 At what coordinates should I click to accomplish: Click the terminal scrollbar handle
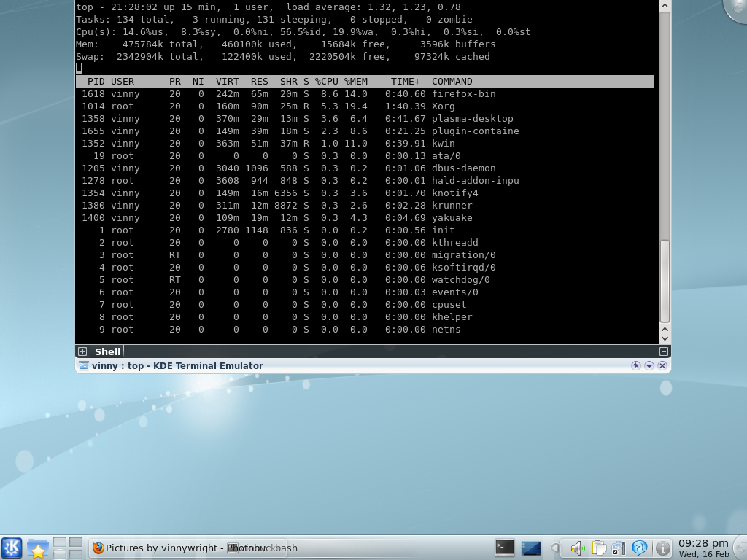tap(665, 281)
